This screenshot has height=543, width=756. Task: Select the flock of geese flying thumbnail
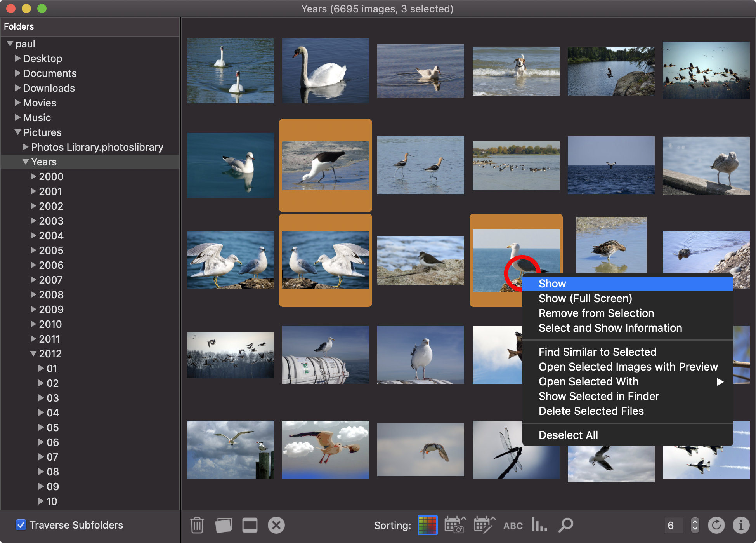click(x=706, y=70)
